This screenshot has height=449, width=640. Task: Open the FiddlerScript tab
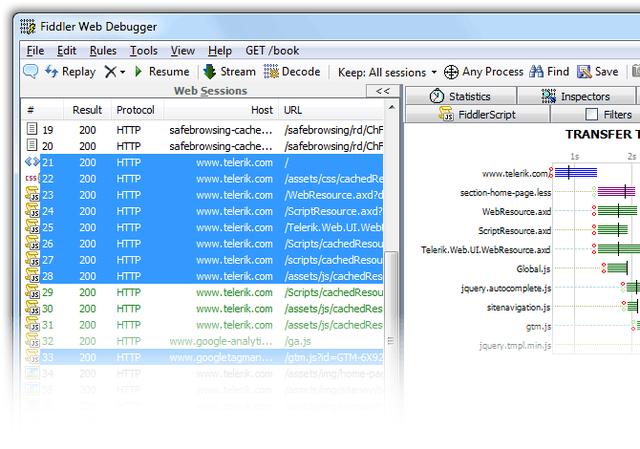tap(477, 114)
